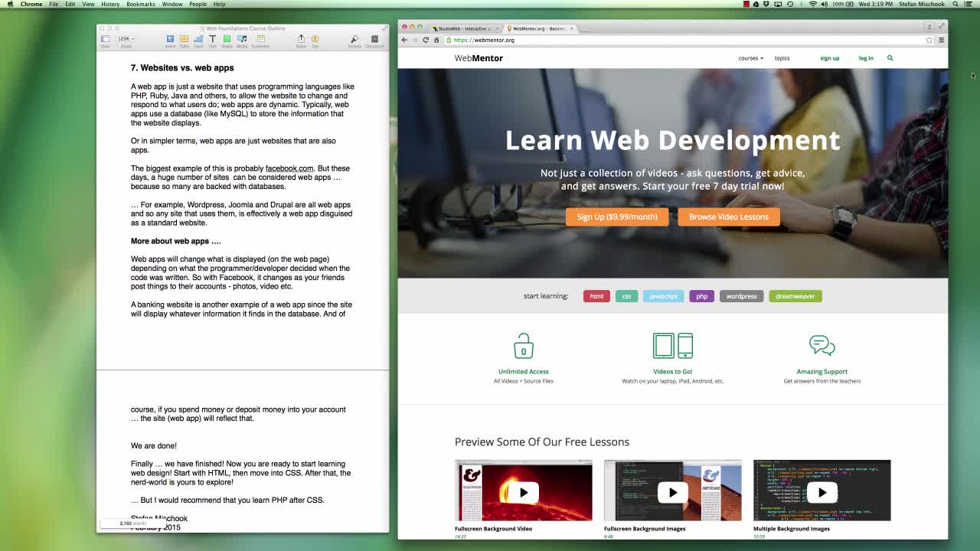980x551 pixels.
Task: Open the Help menu
Action: (219, 4)
